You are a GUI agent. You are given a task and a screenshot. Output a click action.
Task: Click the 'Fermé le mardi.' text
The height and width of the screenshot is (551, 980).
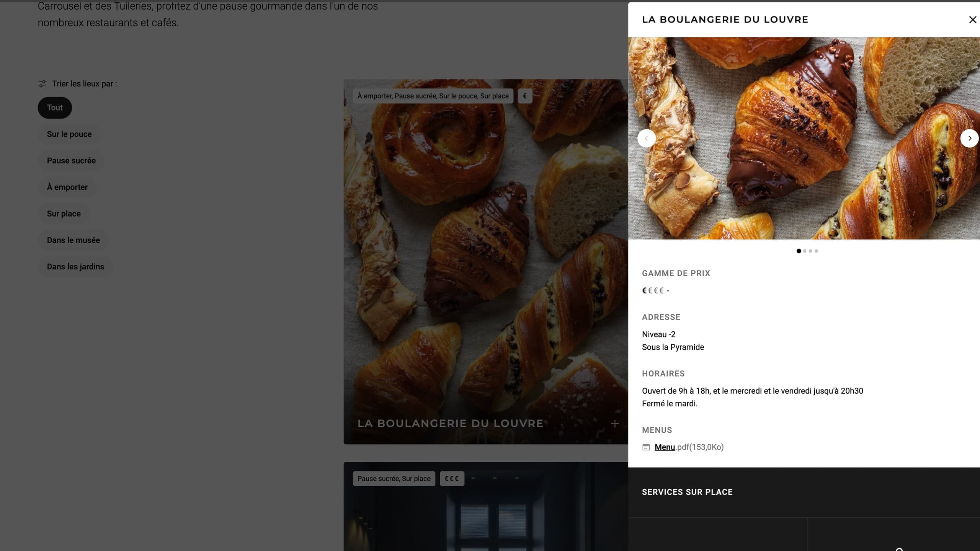click(x=670, y=403)
